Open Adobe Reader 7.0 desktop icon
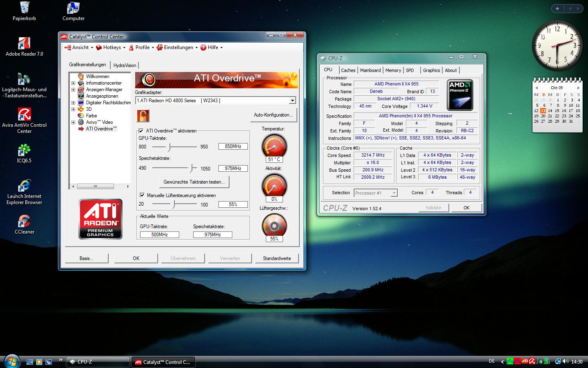This screenshot has height=368, width=588. [x=24, y=44]
